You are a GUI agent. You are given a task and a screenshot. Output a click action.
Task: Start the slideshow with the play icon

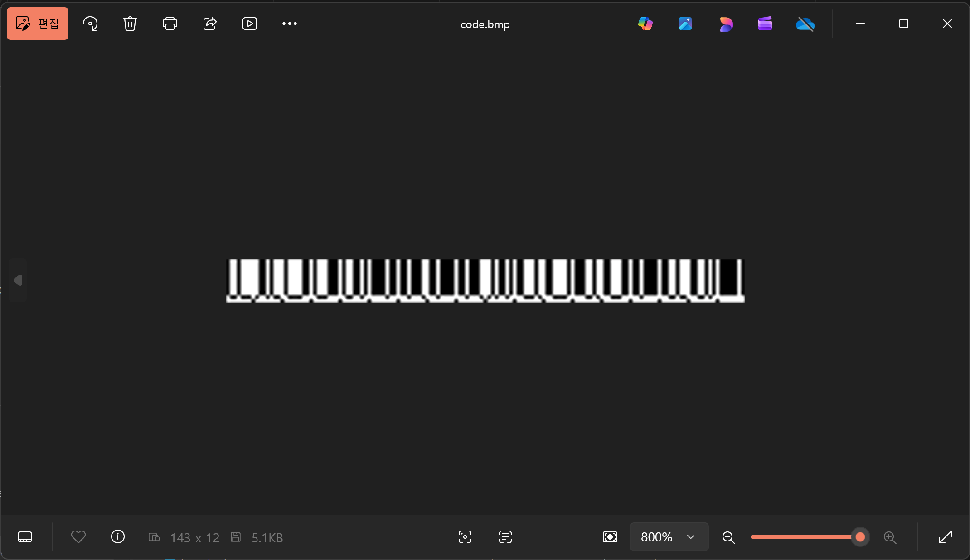tap(250, 24)
